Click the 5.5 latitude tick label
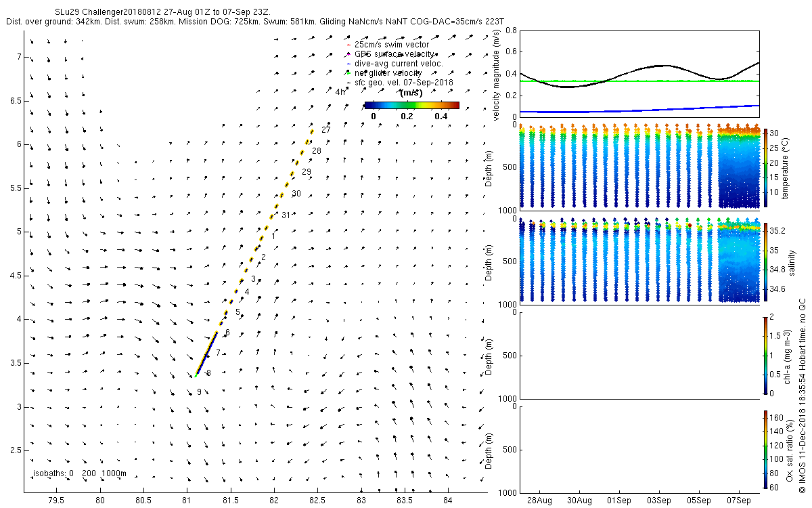The height and width of the screenshot is (508, 812). tap(16, 188)
